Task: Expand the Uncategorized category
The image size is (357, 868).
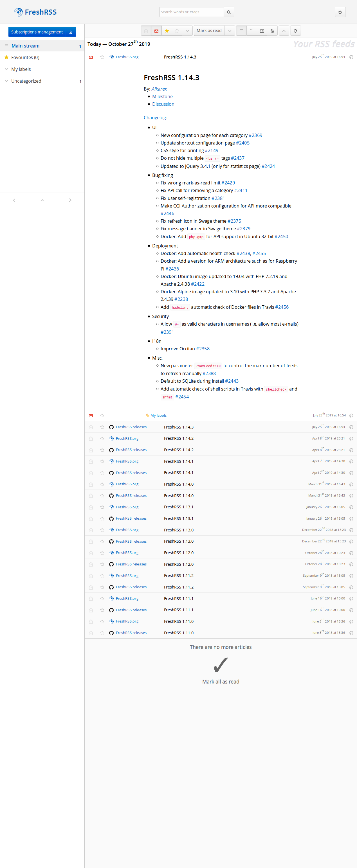Action: pos(6,81)
